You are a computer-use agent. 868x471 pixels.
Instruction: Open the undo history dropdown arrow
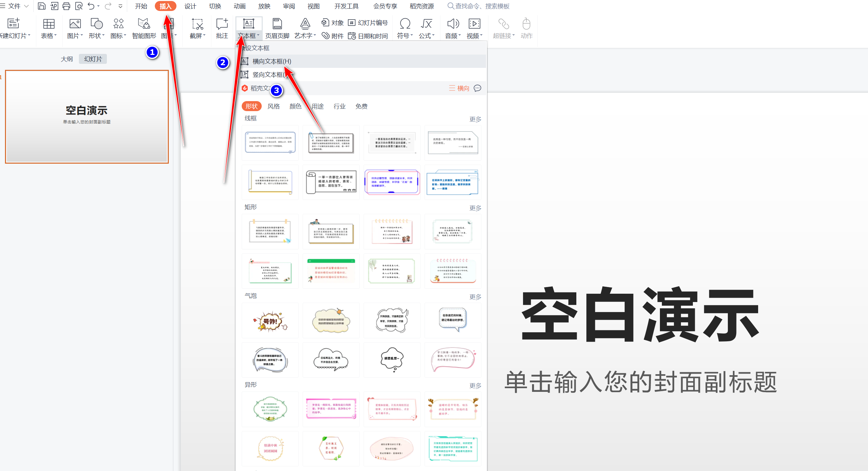point(98,6)
